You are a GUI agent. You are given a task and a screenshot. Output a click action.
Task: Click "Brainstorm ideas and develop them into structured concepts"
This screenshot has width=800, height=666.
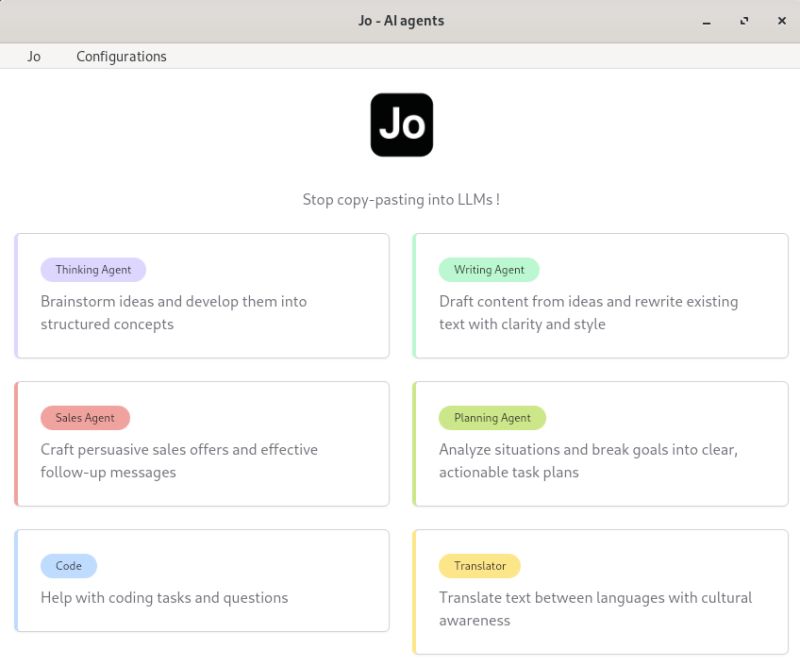pos(174,312)
